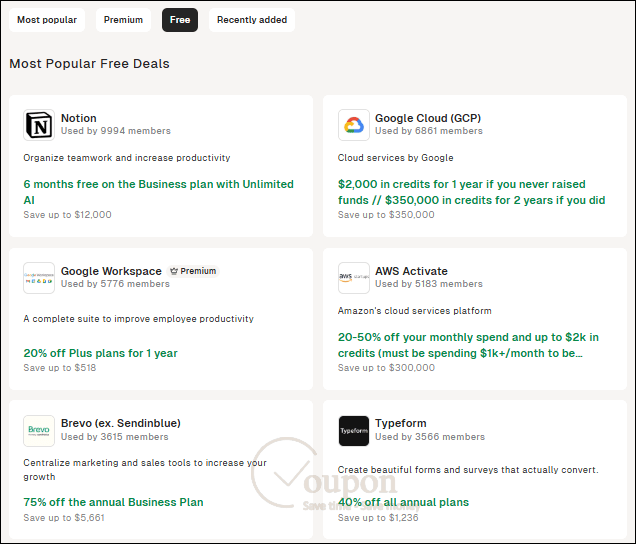Open the Typeform deal title
Image resolution: width=636 pixels, height=544 pixels.
point(401,423)
